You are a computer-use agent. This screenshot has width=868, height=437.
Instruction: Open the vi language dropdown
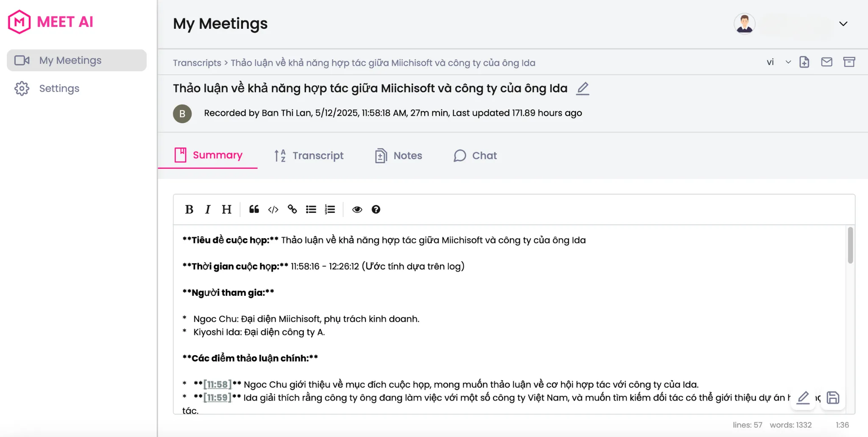click(x=779, y=62)
